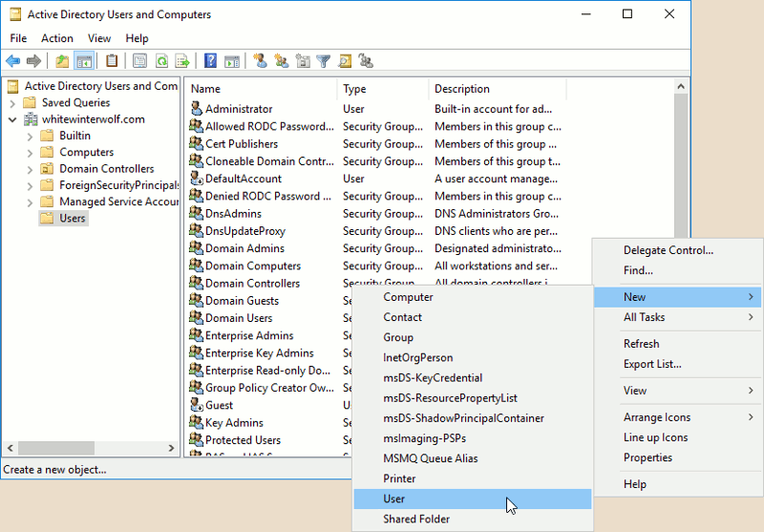Sort by the Type column header

pos(383,89)
